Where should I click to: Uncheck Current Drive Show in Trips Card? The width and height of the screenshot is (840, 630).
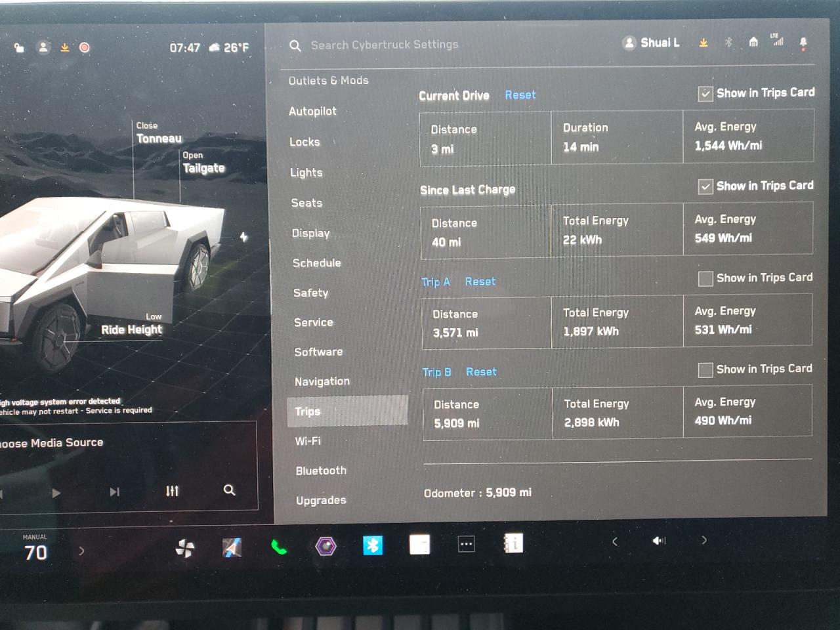(x=705, y=94)
